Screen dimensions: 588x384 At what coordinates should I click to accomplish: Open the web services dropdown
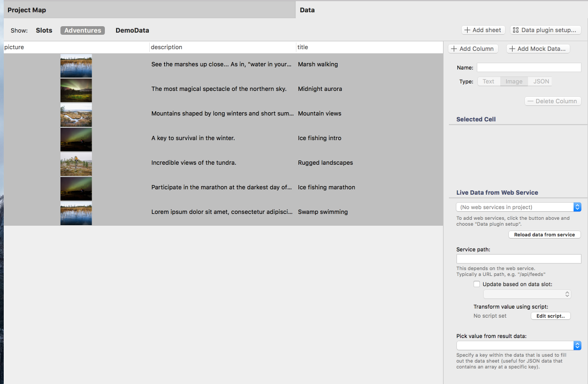click(518, 207)
